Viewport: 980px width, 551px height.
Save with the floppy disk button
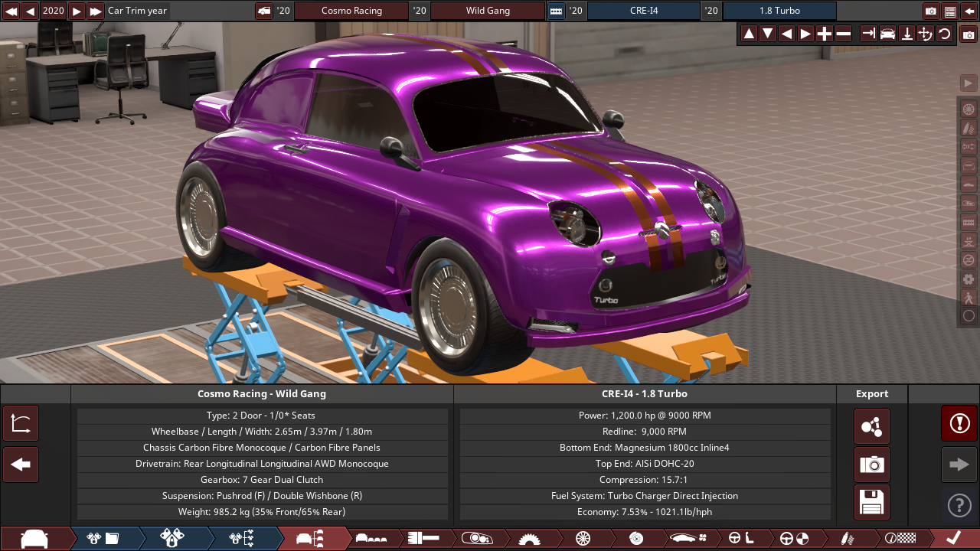click(x=872, y=503)
